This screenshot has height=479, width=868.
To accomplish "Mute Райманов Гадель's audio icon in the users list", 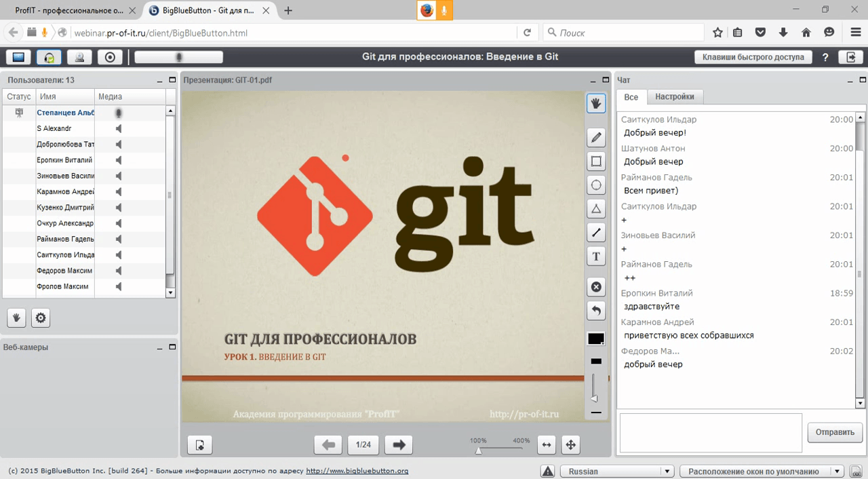I will pos(119,239).
